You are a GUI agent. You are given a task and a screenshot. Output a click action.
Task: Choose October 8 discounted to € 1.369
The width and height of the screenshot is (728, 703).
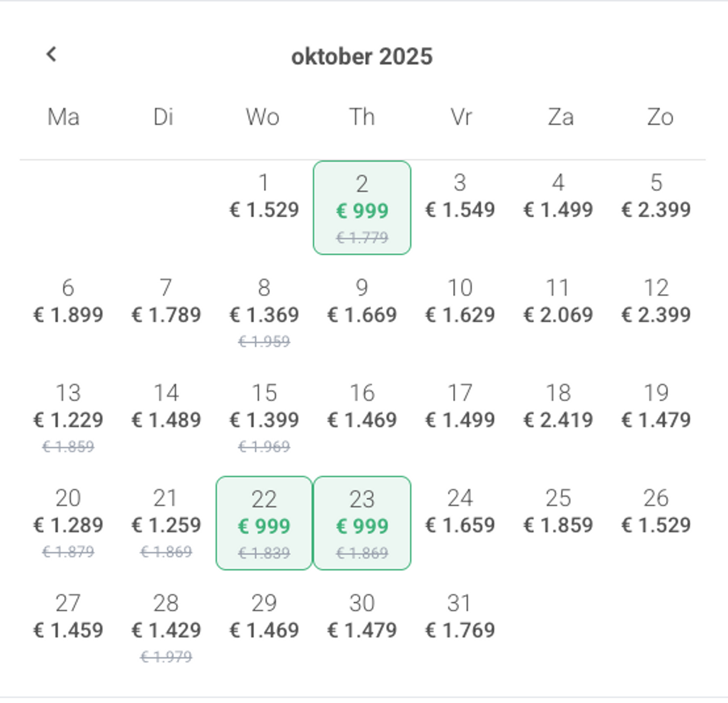[264, 313]
